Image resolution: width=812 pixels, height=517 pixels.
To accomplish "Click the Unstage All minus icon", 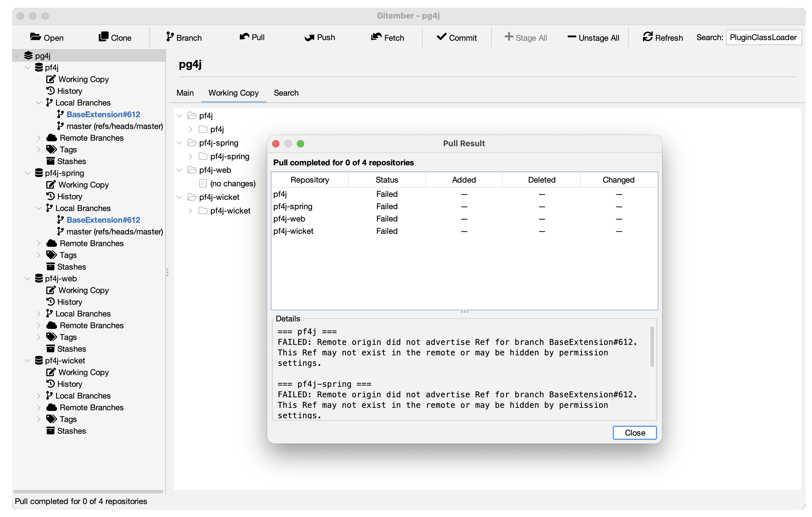I will [x=572, y=37].
